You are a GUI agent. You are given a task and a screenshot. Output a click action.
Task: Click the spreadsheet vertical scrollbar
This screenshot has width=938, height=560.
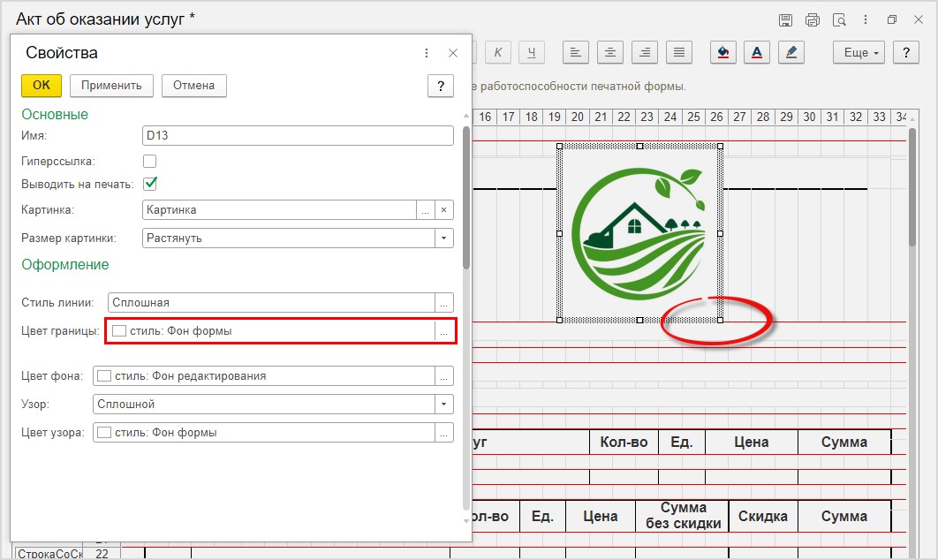point(912,186)
